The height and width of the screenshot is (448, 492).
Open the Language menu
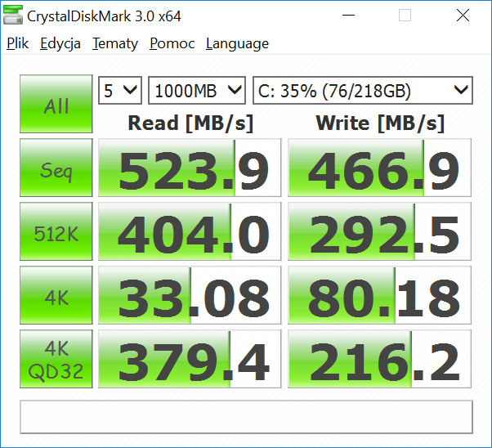[237, 43]
